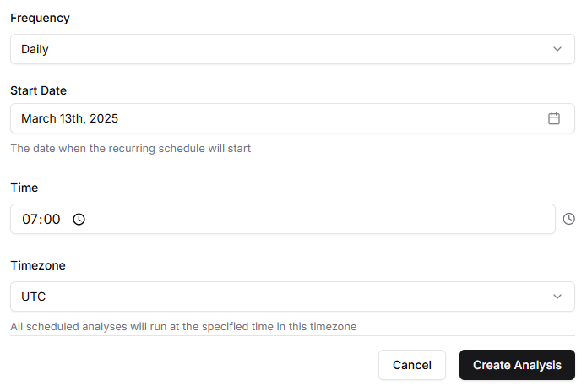Click the chevron arrow in the Timezone box
The width and height of the screenshot is (587, 392).
click(x=557, y=297)
